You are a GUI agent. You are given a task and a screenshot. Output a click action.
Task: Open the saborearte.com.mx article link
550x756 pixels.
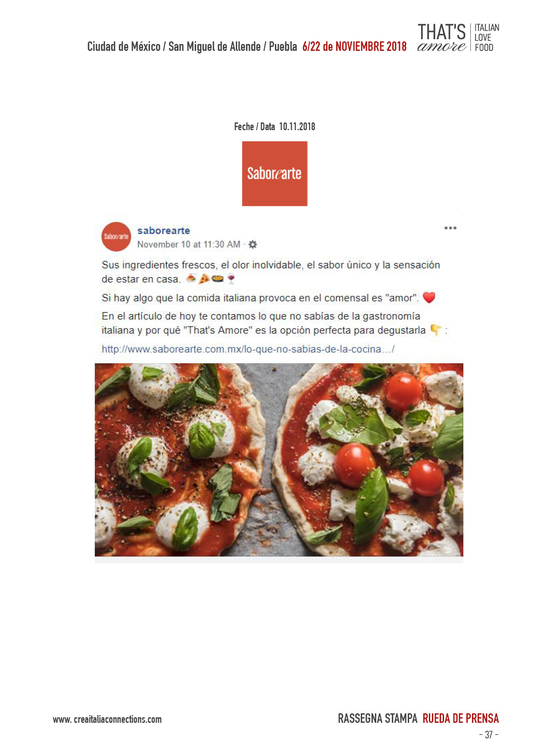pyautogui.click(x=248, y=349)
